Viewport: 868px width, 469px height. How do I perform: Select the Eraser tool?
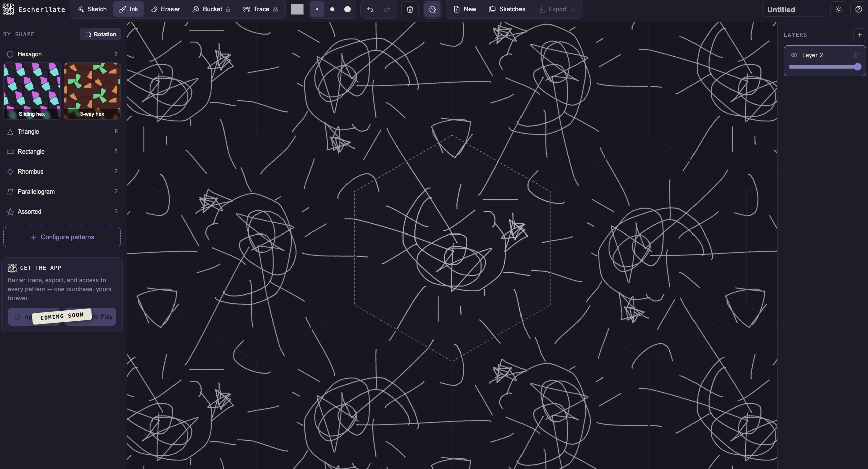tap(165, 9)
